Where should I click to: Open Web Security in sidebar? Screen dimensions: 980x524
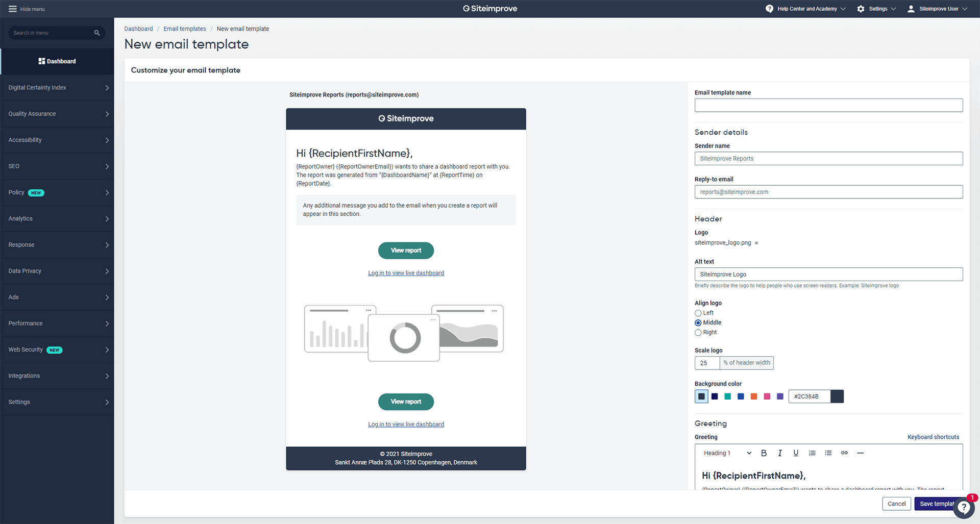pos(57,350)
